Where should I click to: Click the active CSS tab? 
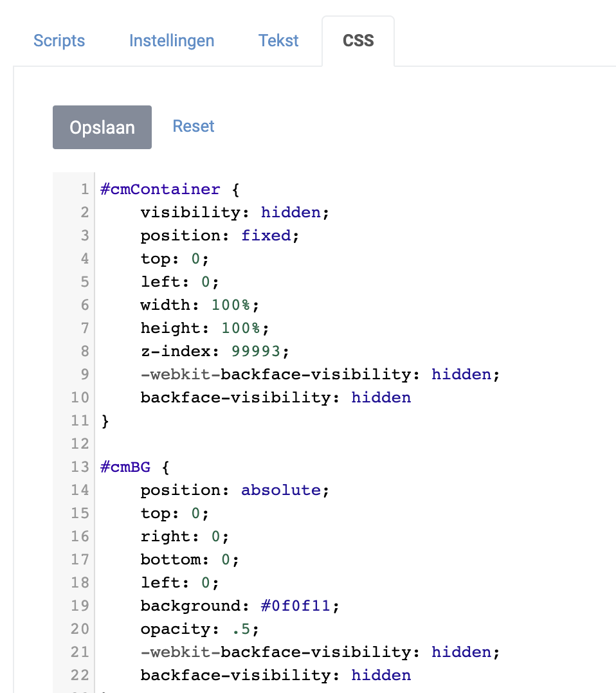tap(358, 41)
